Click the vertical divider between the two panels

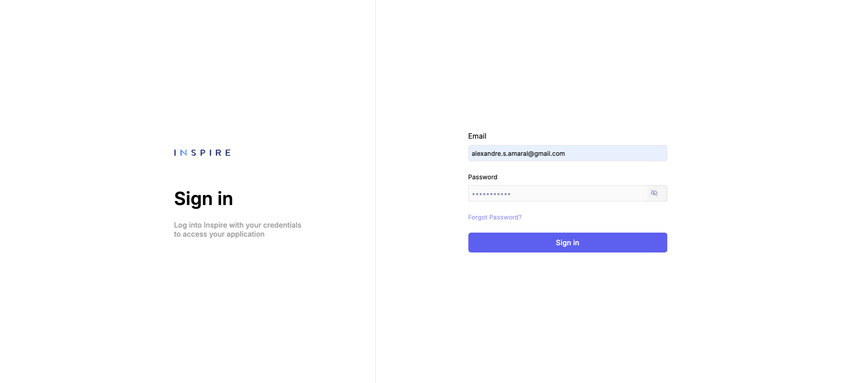pyautogui.click(x=375, y=191)
